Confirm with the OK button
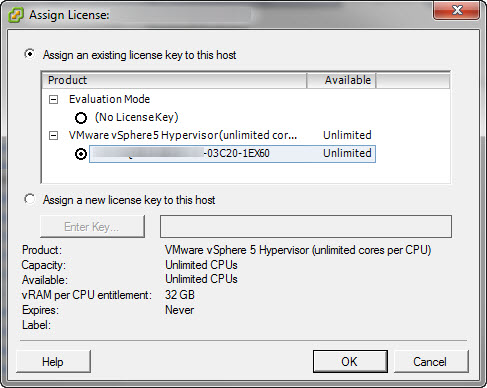The height and width of the screenshot is (388, 487). (350, 362)
